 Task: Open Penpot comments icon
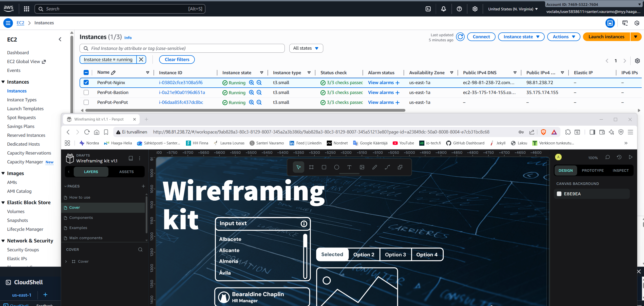607,157
